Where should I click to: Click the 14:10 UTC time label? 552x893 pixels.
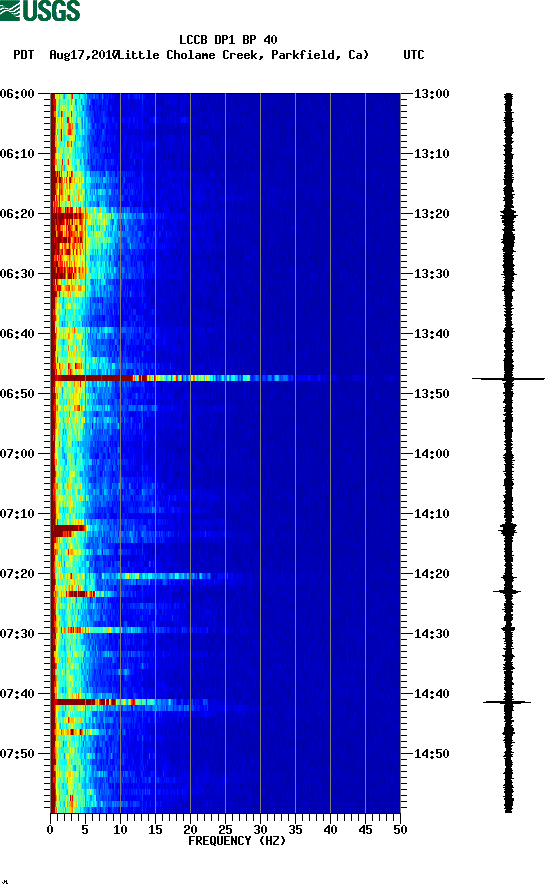click(431, 514)
